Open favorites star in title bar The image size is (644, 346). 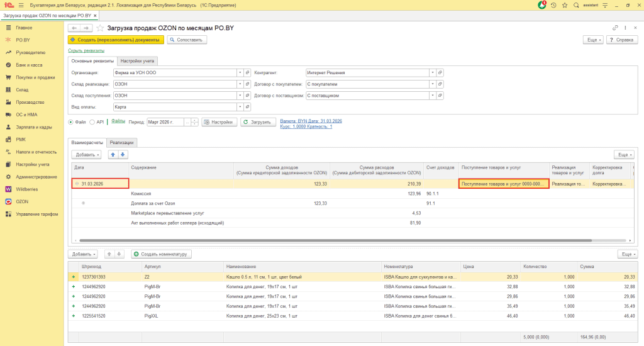(x=565, y=5)
